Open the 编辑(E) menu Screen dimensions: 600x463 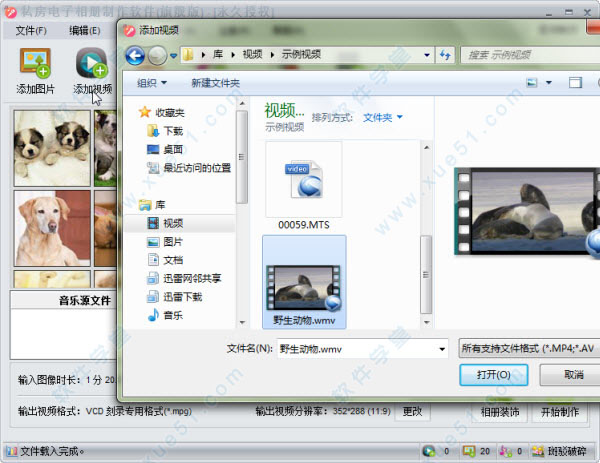[85, 31]
